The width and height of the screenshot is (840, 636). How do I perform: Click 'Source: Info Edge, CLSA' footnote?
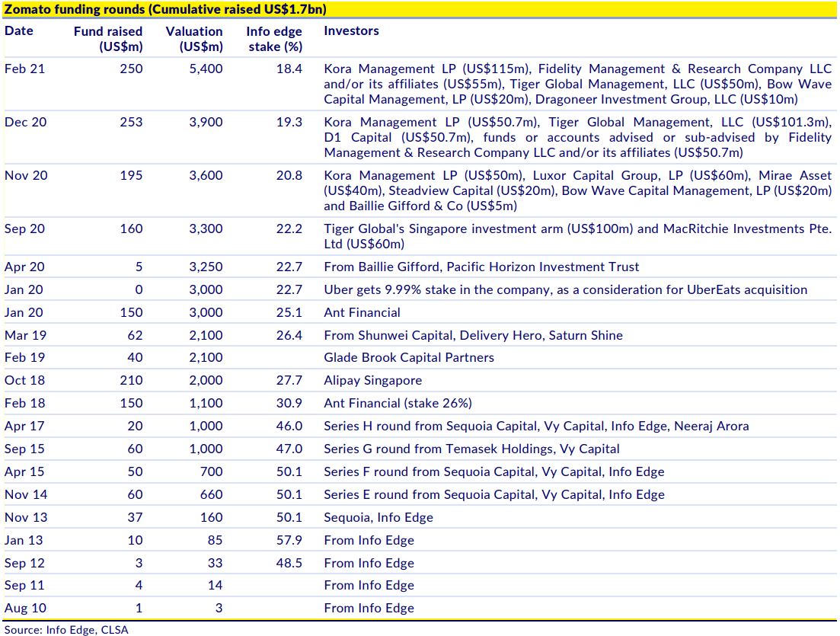tap(66, 630)
